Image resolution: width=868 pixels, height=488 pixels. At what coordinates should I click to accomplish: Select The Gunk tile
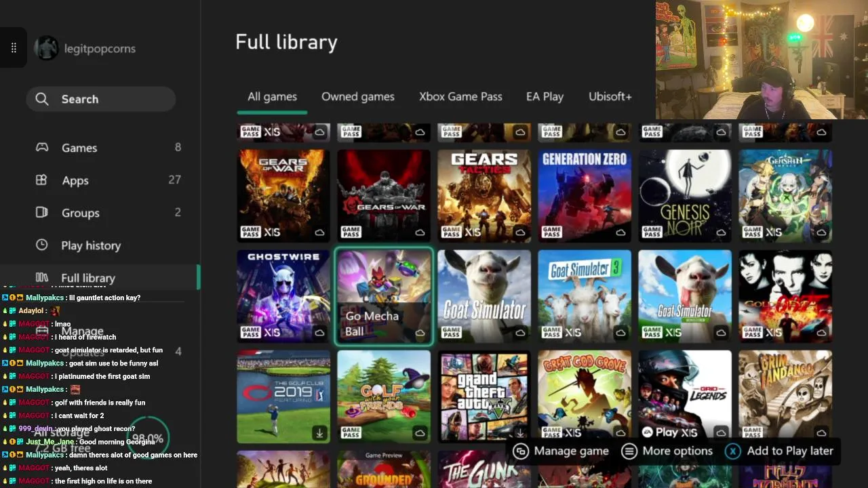pyautogui.click(x=484, y=469)
